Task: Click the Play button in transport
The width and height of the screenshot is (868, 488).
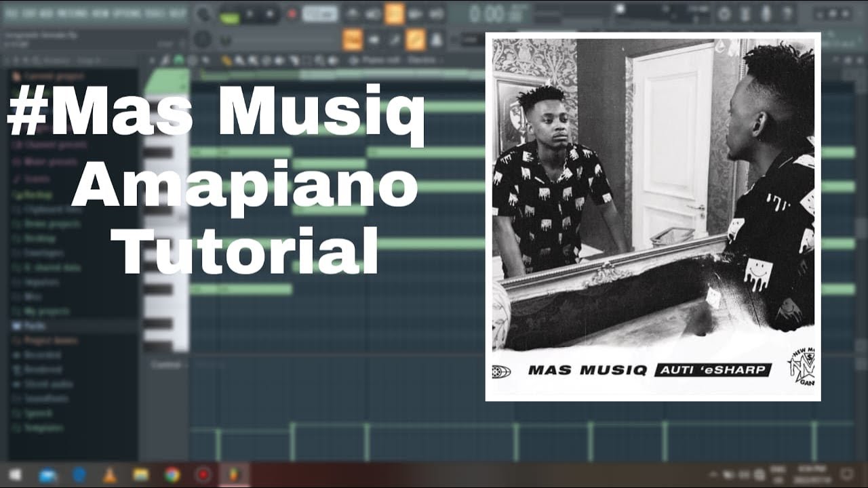Action: (x=250, y=14)
